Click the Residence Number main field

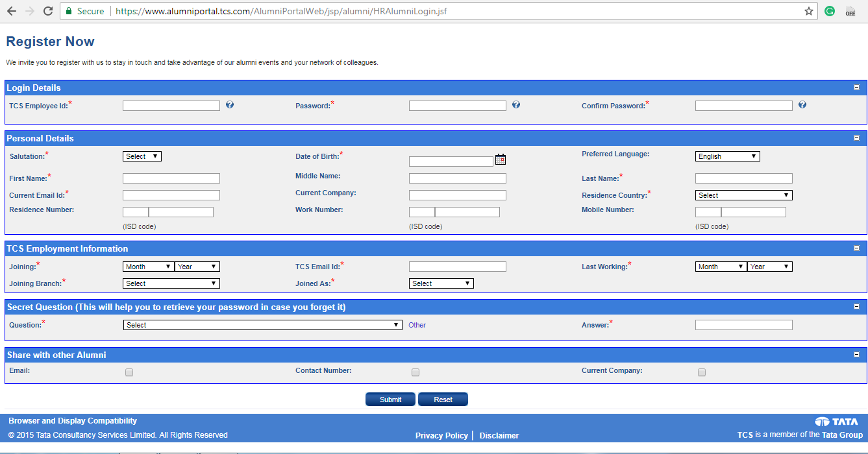tap(181, 212)
